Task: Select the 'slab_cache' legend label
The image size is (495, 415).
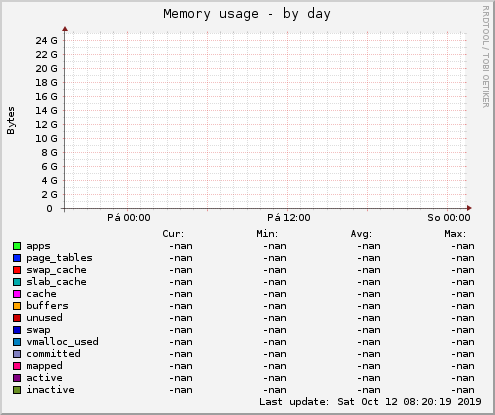Action: tap(56, 282)
